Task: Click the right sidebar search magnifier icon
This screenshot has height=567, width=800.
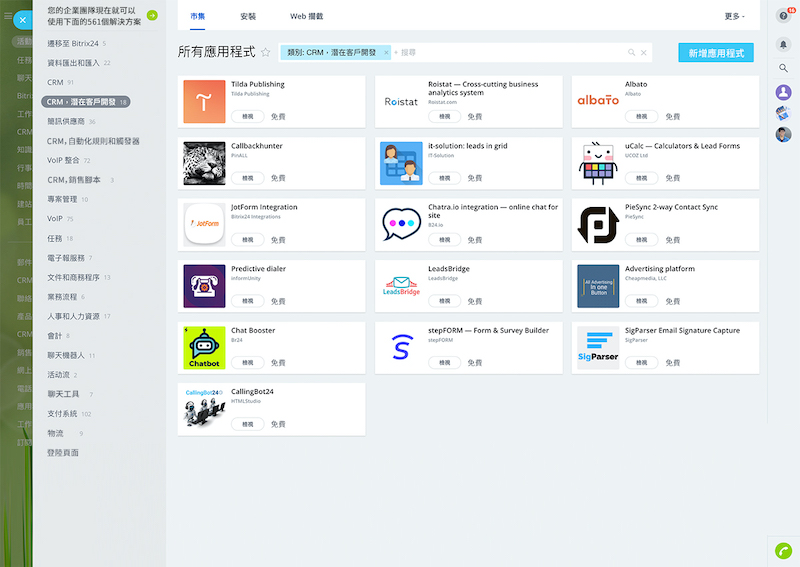Action: pos(783,68)
